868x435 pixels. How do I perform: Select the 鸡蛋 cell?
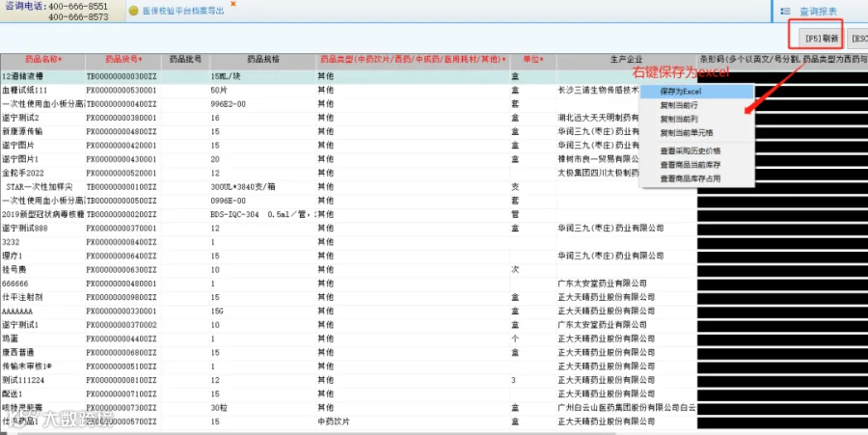[42, 339]
